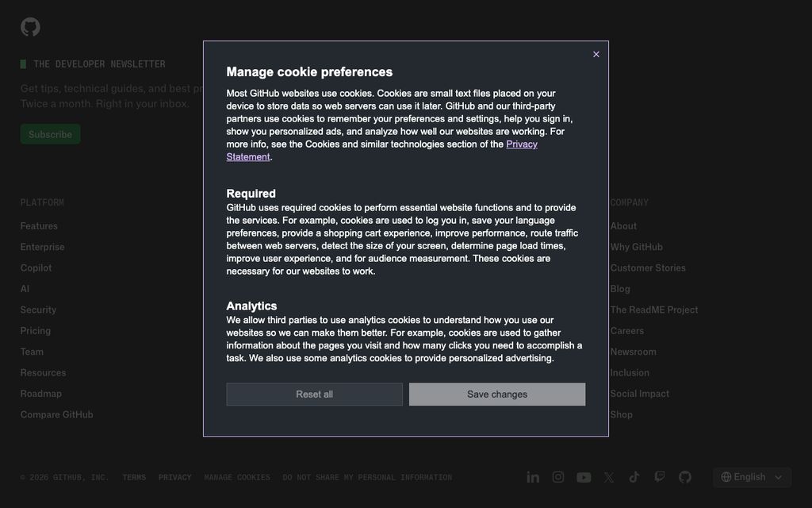
Task: Click the Save changes button
Action: [497, 394]
